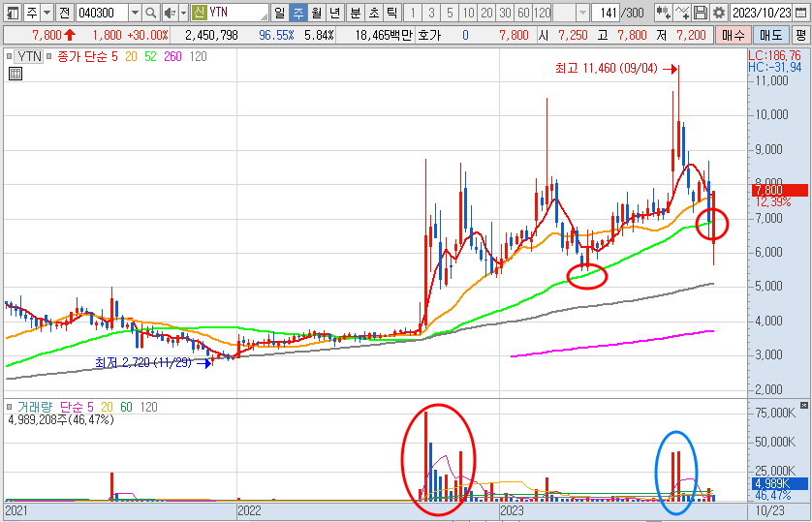
Task: Click the gray 120 price average legend
Action: pos(198,56)
